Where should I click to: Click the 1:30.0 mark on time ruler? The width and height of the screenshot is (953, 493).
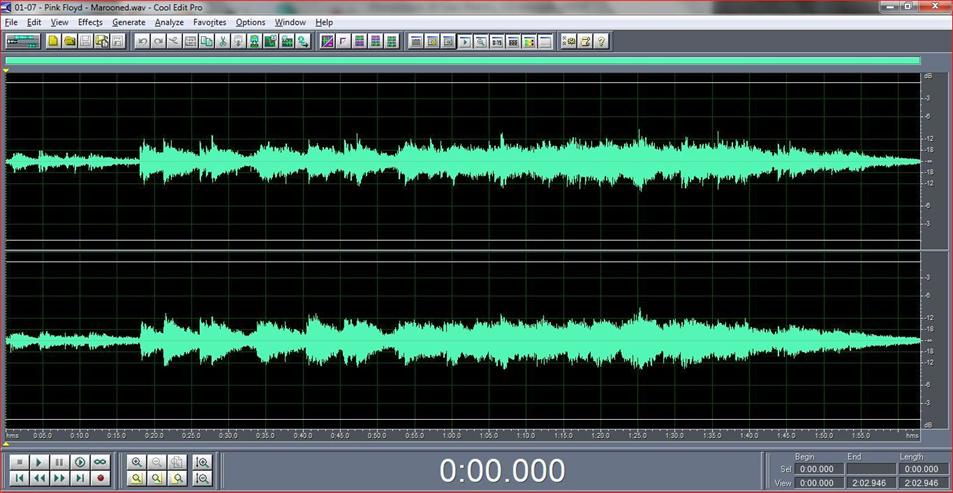pyautogui.click(x=675, y=435)
